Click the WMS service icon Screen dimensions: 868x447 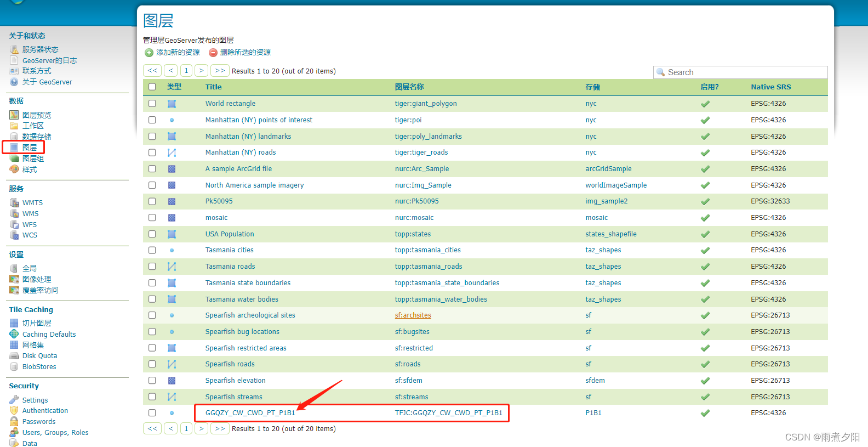(x=14, y=213)
